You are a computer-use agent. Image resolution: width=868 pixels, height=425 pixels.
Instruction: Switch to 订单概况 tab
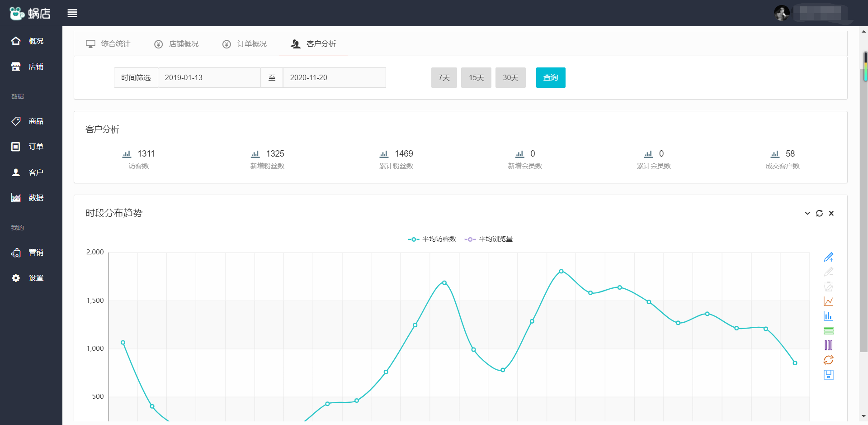click(245, 44)
